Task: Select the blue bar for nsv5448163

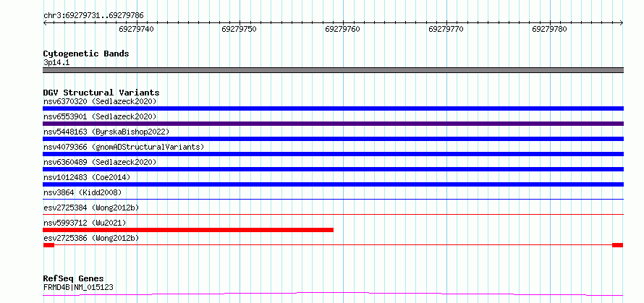Action: pos(333,139)
